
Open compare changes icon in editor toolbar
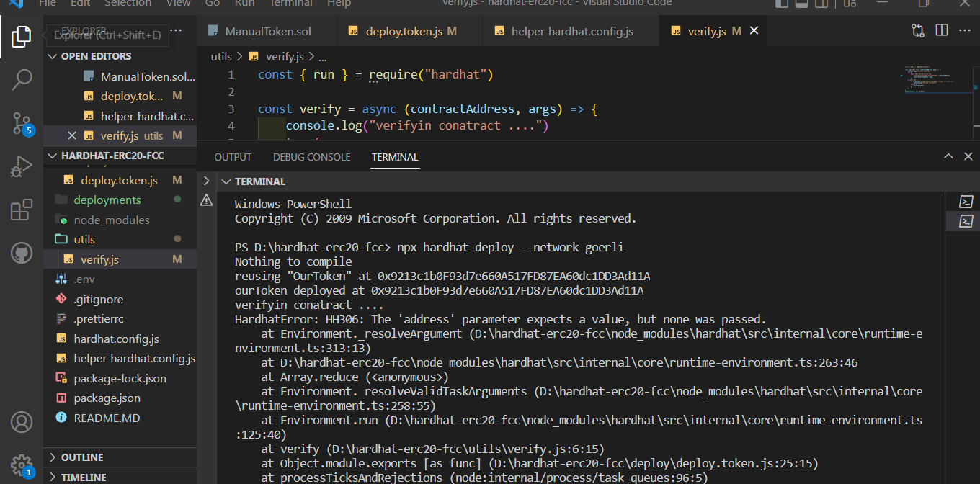click(917, 31)
